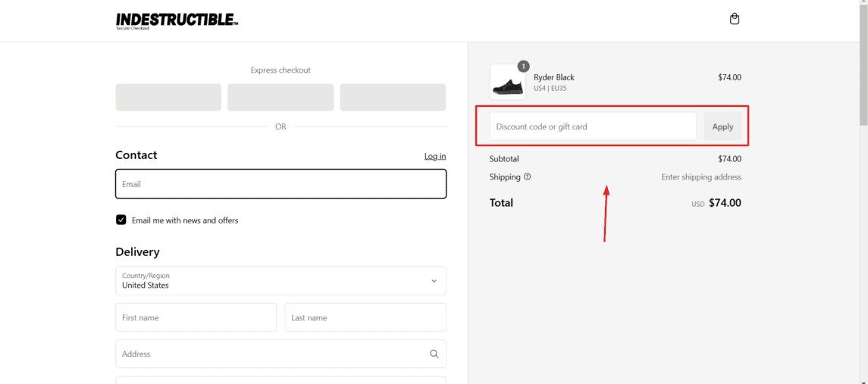
Task: Click the INDESTRUCTIBLE logo
Action: [x=177, y=20]
